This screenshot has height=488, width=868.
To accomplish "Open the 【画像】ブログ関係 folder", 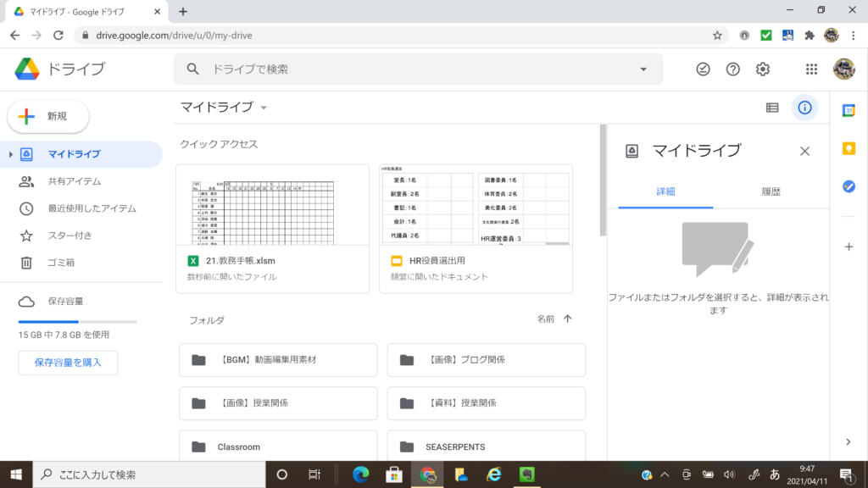I will [x=487, y=360].
